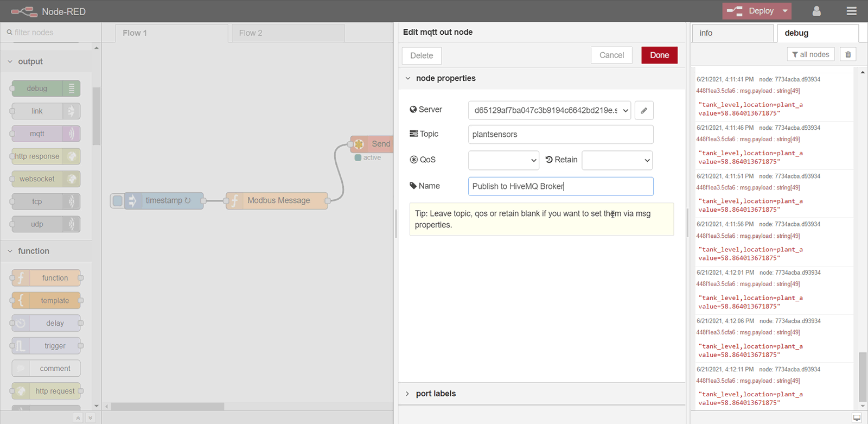Select the udp output palette node
Image resolution: width=868 pixels, height=424 pixels.
pyautogui.click(x=46, y=224)
